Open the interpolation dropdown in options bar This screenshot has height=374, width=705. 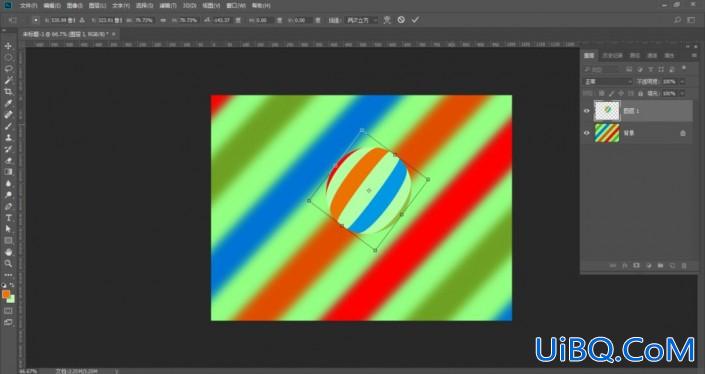(361, 20)
